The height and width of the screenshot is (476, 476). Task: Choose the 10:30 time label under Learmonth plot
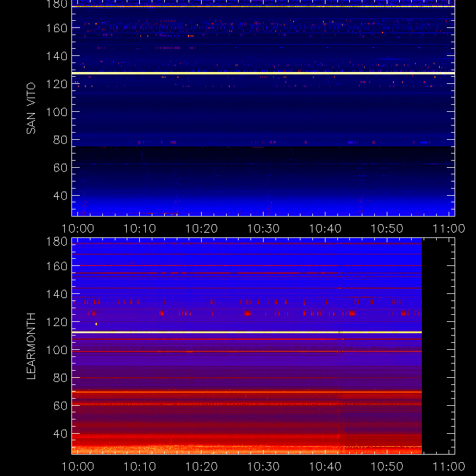(x=264, y=466)
